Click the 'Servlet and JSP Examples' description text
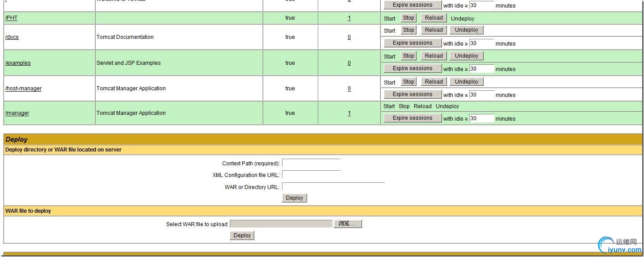The image size is (644, 257). point(129,63)
